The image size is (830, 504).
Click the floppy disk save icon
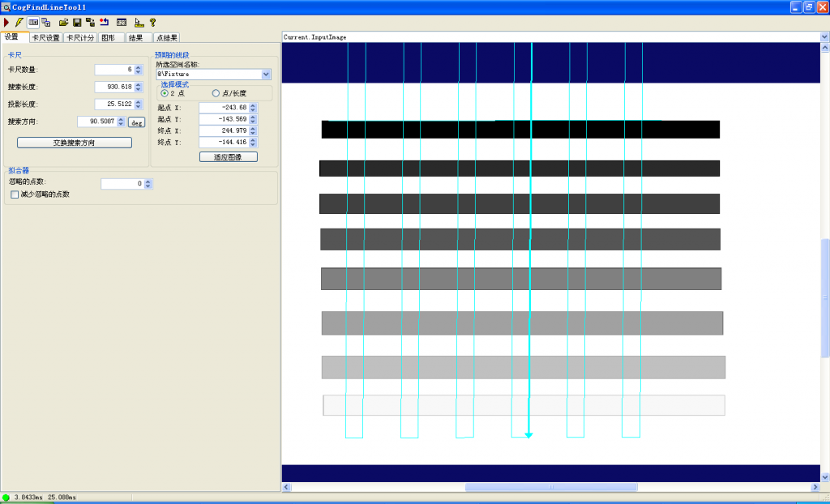77,22
